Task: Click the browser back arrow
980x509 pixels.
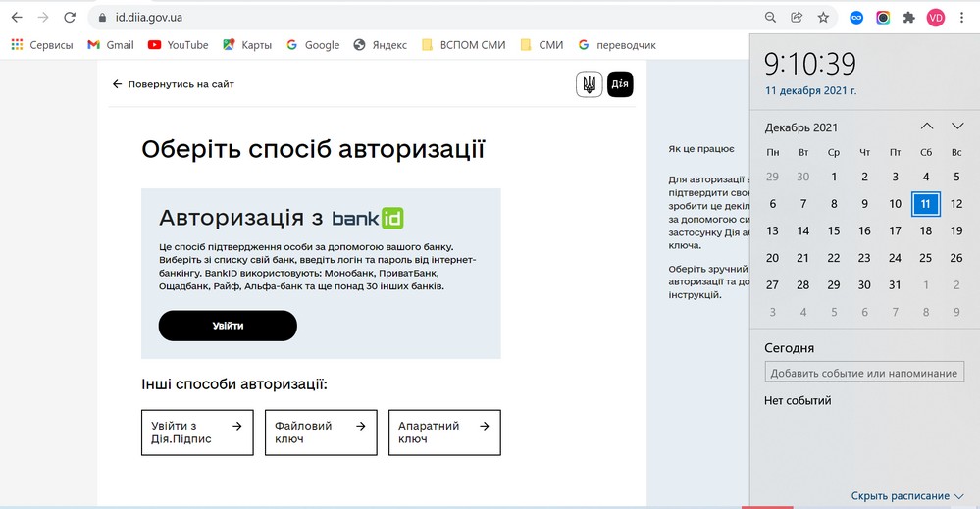Action: [x=17, y=18]
